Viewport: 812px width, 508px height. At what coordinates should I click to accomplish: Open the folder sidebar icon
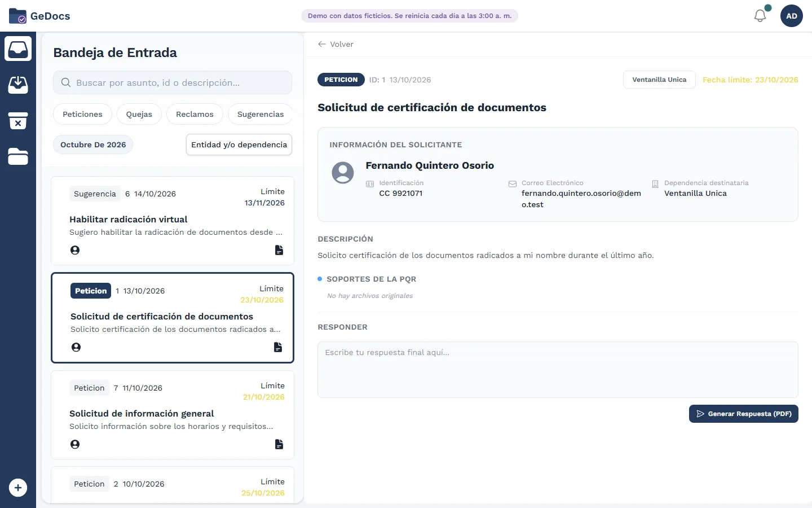tap(18, 157)
